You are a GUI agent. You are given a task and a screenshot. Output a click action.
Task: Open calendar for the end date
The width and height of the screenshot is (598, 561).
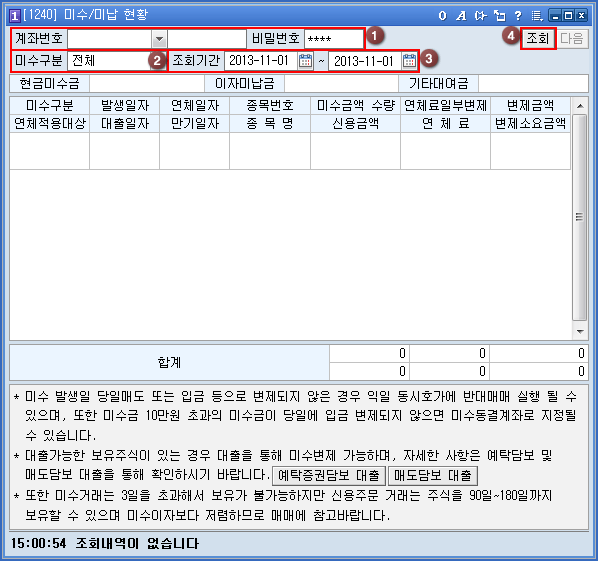tap(410, 61)
